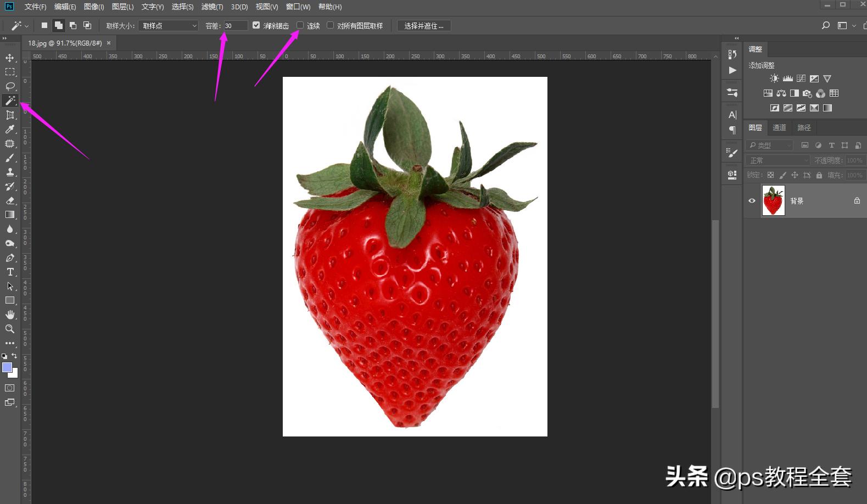867x504 pixels.
Task: Click the 选择并遮住 button
Action: (424, 26)
